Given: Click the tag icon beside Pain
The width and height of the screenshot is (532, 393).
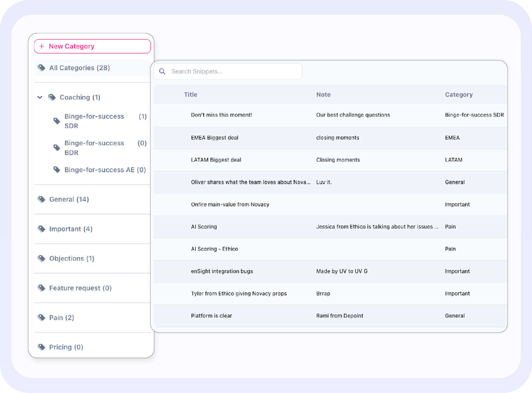Looking at the screenshot, I should tap(42, 318).
